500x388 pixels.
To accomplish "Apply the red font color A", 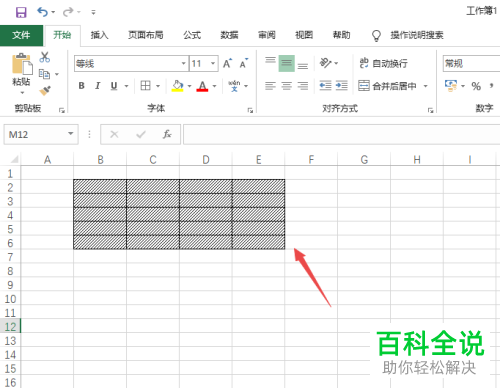I will [x=202, y=86].
